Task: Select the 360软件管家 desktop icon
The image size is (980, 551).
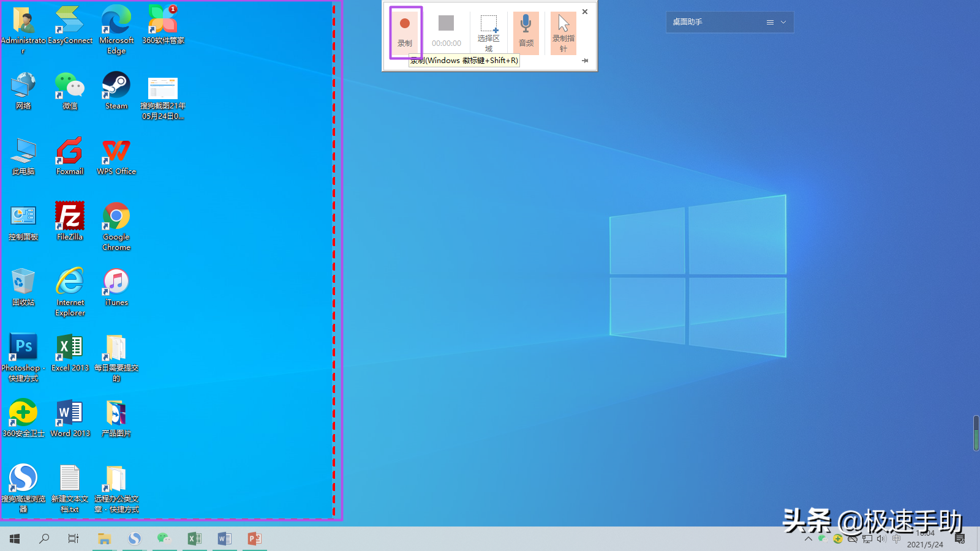Action: point(163,25)
